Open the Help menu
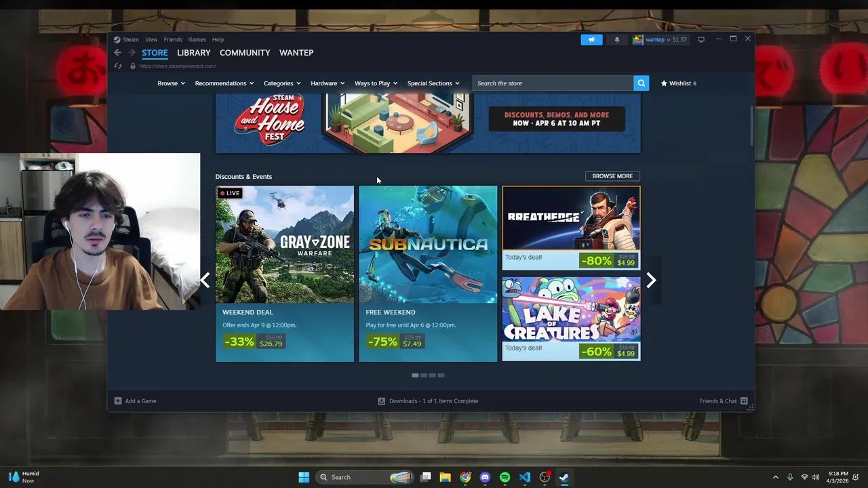This screenshot has width=868, height=488. click(x=218, y=39)
